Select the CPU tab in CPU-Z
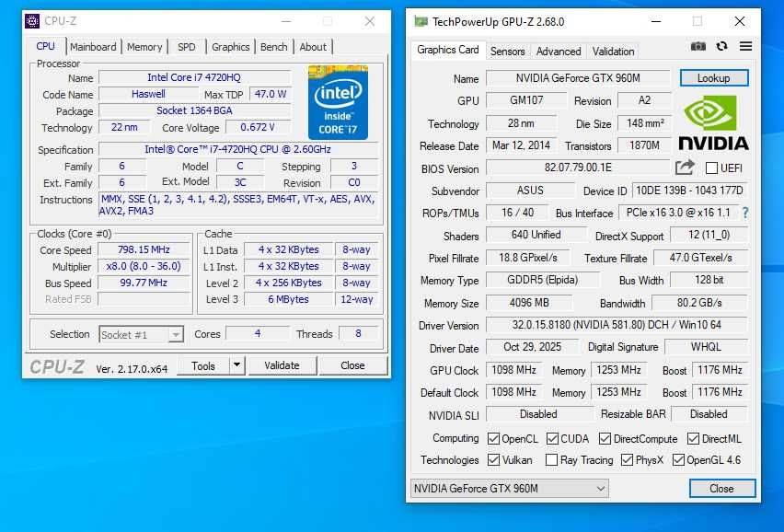 click(x=45, y=46)
